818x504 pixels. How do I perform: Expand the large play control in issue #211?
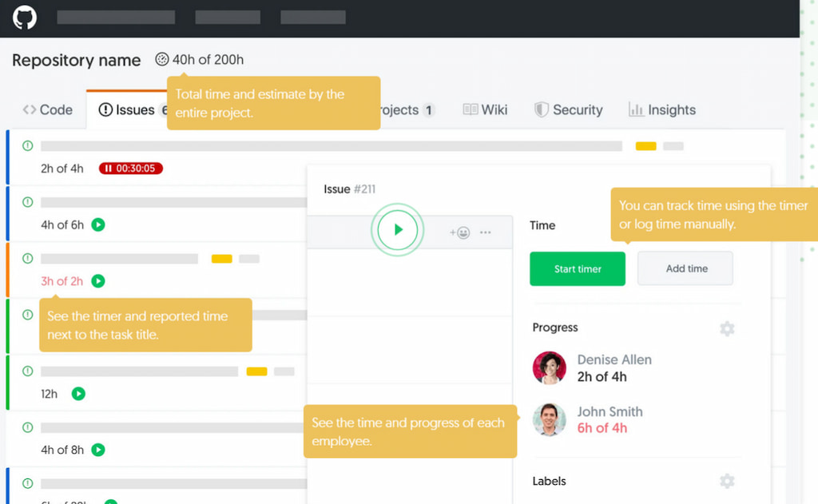coord(397,229)
